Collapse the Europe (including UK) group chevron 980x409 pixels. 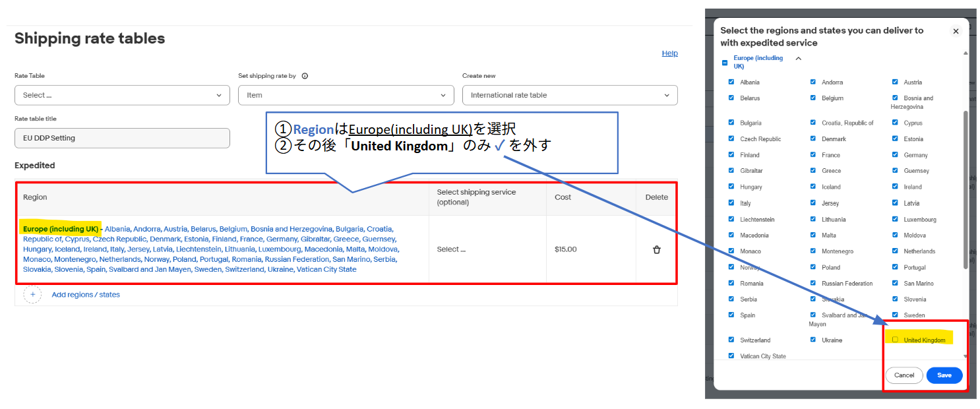click(798, 58)
